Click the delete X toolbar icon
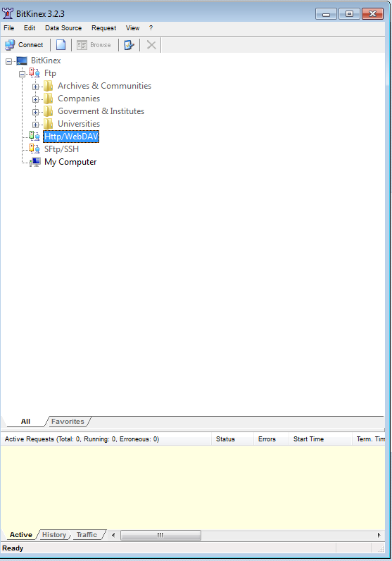 (151, 45)
